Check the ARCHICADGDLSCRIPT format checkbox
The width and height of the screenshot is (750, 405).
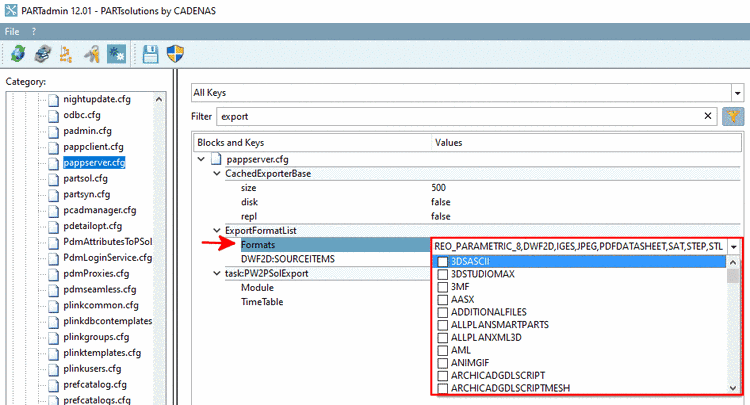(443, 376)
